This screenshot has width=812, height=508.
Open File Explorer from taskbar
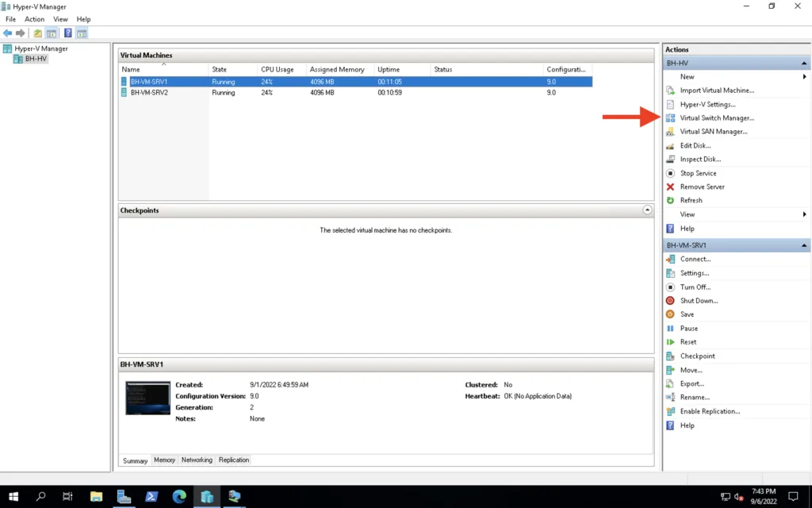[96, 497]
